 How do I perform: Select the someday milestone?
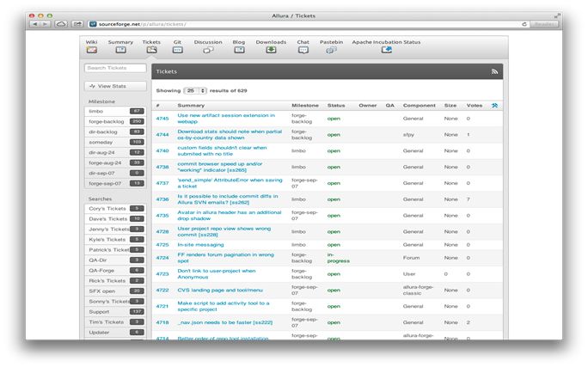[x=114, y=142]
